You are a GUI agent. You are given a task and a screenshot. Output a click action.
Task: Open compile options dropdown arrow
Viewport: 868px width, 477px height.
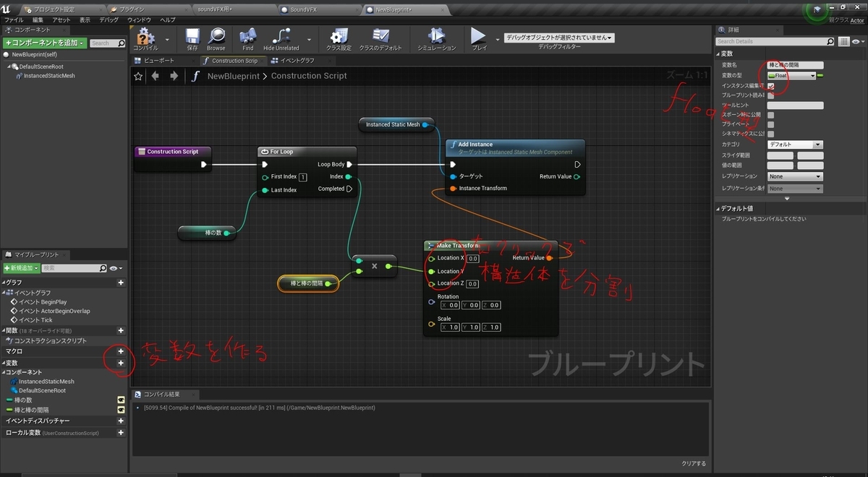[x=167, y=39]
